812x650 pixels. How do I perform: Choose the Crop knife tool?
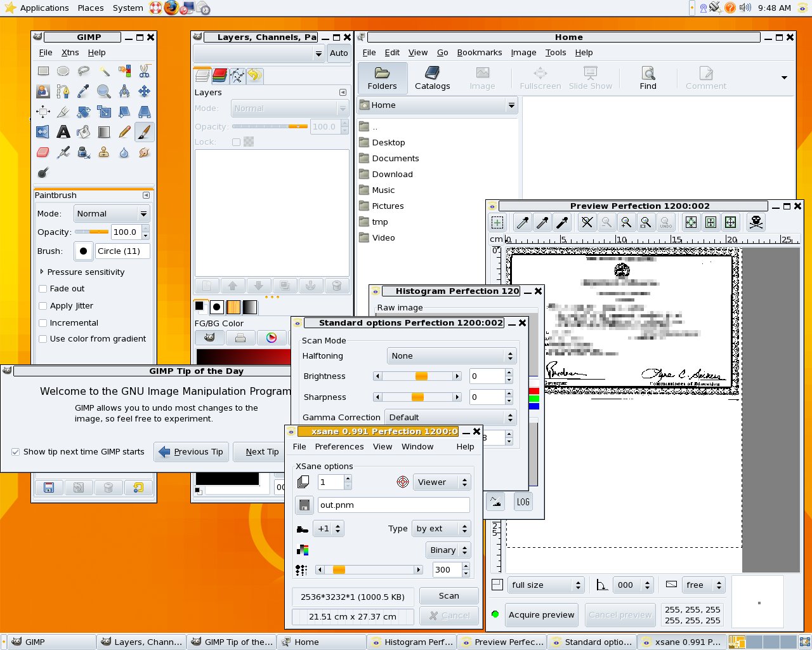pyautogui.click(x=63, y=112)
